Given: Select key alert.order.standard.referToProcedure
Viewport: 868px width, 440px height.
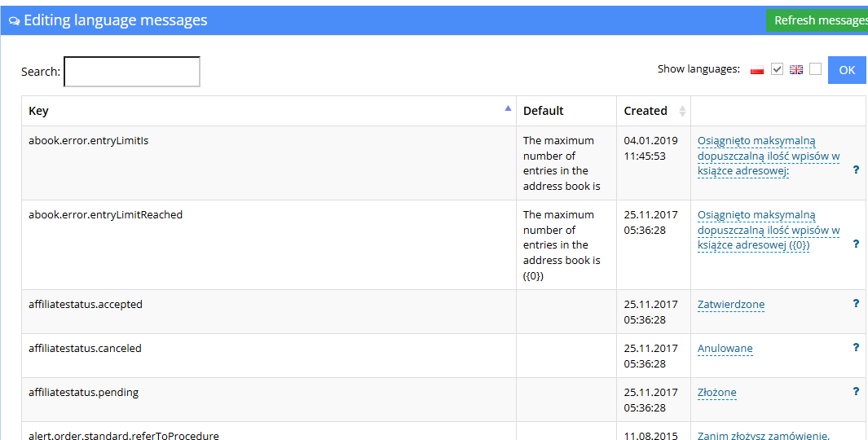Looking at the screenshot, I should (124, 436).
